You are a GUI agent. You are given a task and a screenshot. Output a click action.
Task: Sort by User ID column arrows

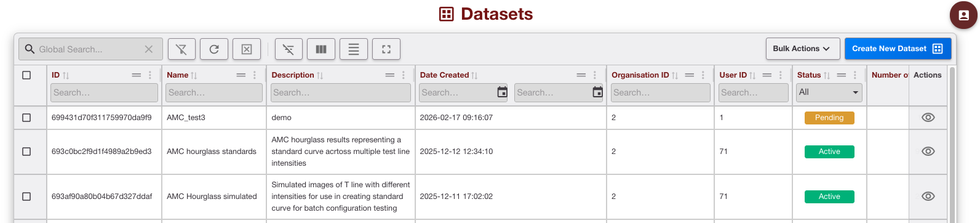[752, 75]
